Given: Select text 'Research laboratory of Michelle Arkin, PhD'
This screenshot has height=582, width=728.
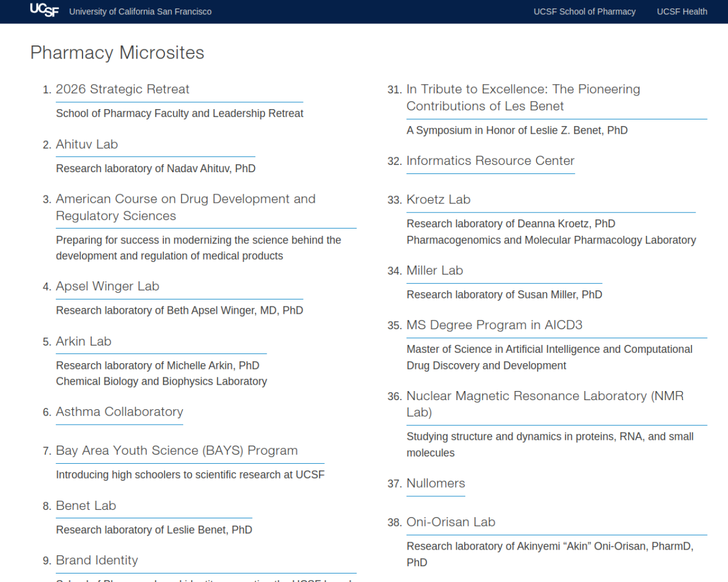Looking at the screenshot, I should 158,366.
